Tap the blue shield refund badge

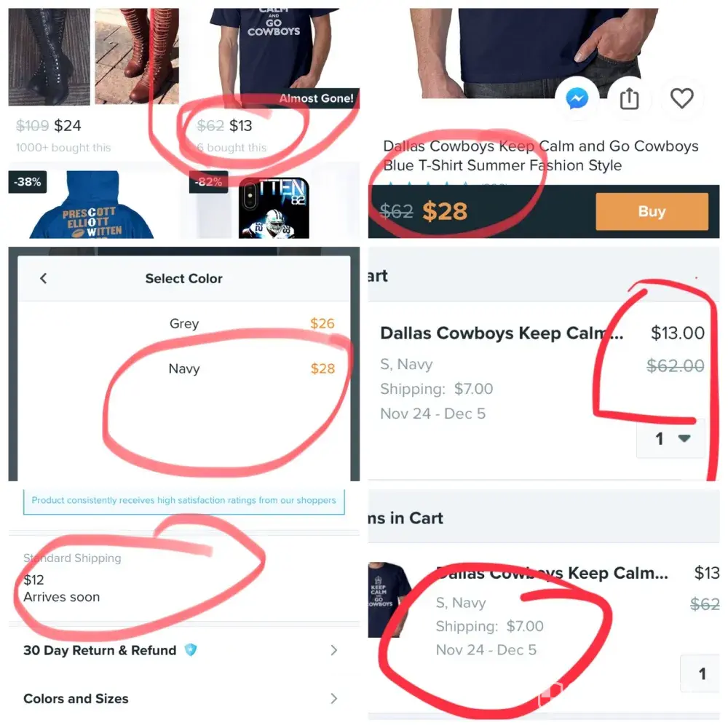point(190,649)
